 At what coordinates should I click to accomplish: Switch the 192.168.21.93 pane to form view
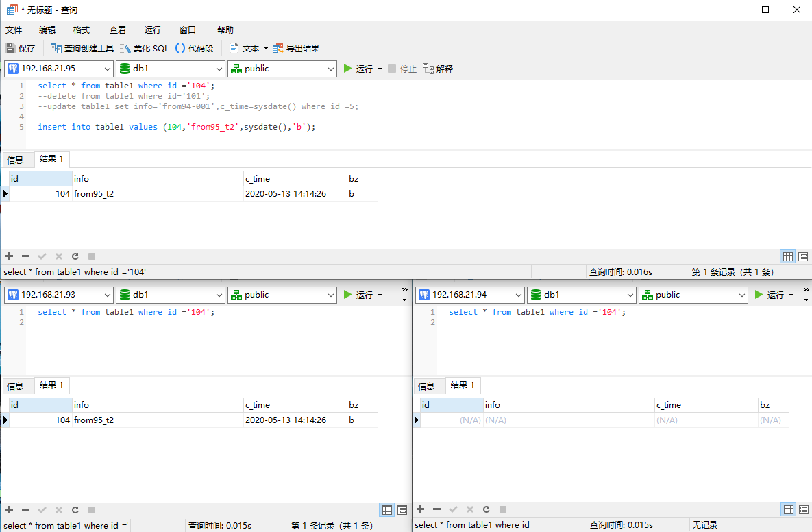click(x=402, y=510)
